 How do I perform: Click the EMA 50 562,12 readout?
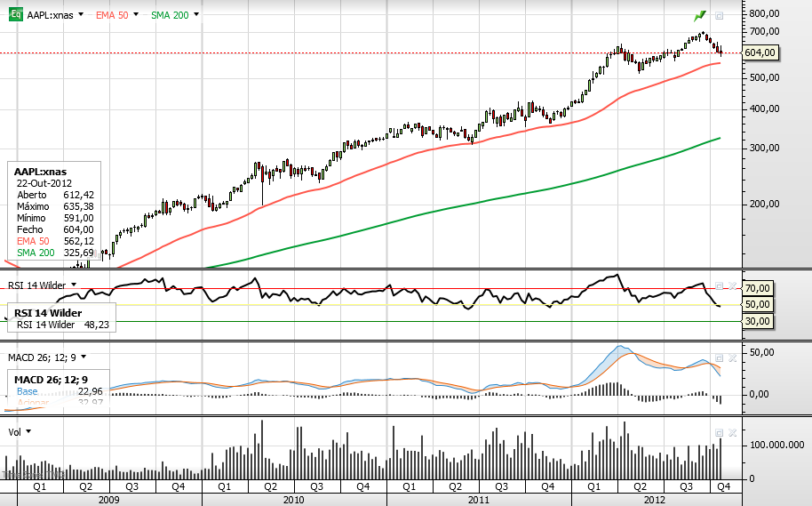(x=79, y=241)
